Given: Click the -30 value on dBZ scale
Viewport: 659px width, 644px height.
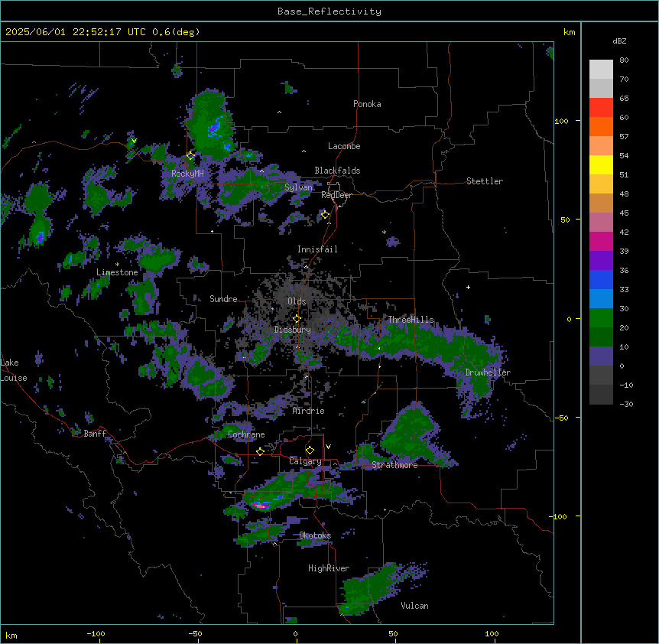Looking at the screenshot, I should [626, 404].
